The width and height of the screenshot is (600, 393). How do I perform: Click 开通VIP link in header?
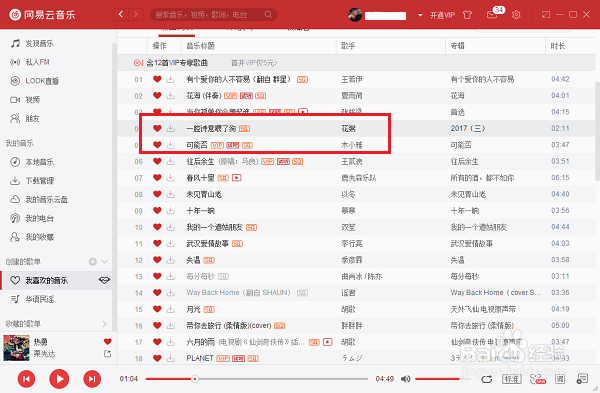[442, 15]
